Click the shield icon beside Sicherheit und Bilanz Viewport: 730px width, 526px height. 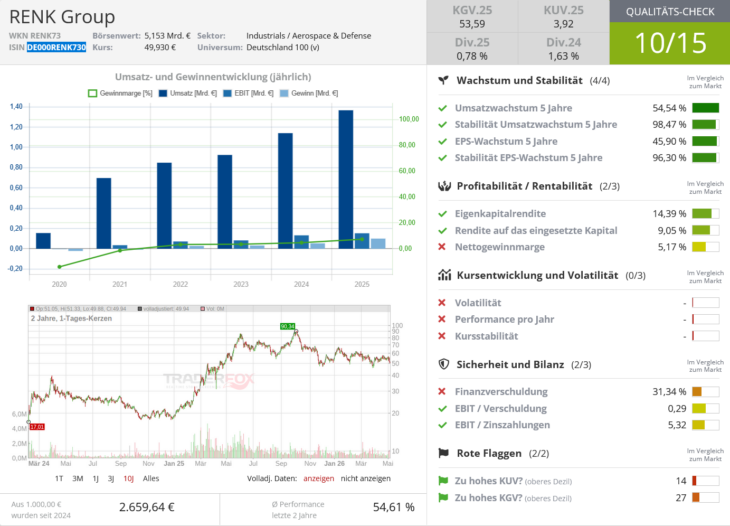pyautogui.click(x=444, y=364)
